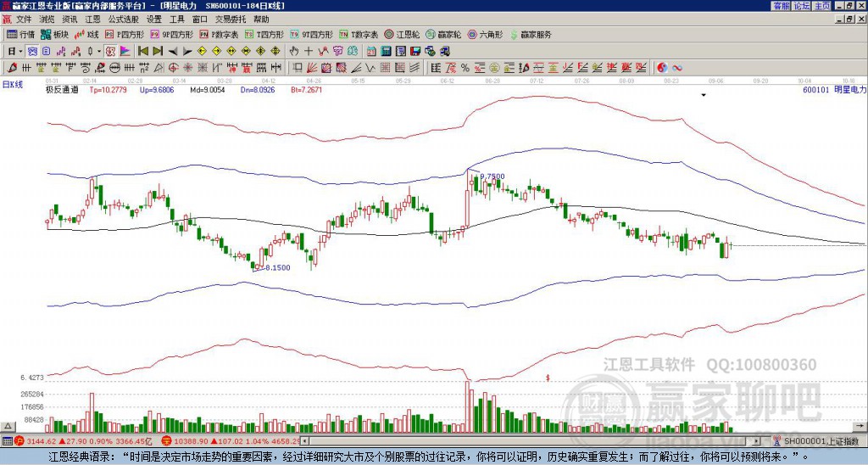Image resolution: width=868 pixels, height=465 pixels.
Task: Open the P四方形 tool
Action: pyautogui.click(x=125, y=34)
